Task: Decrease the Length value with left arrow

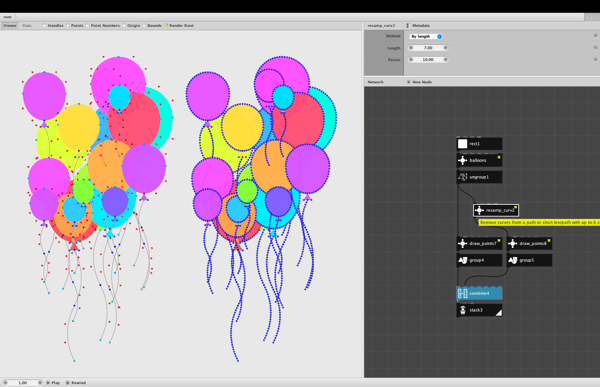Action: (411, 48)
